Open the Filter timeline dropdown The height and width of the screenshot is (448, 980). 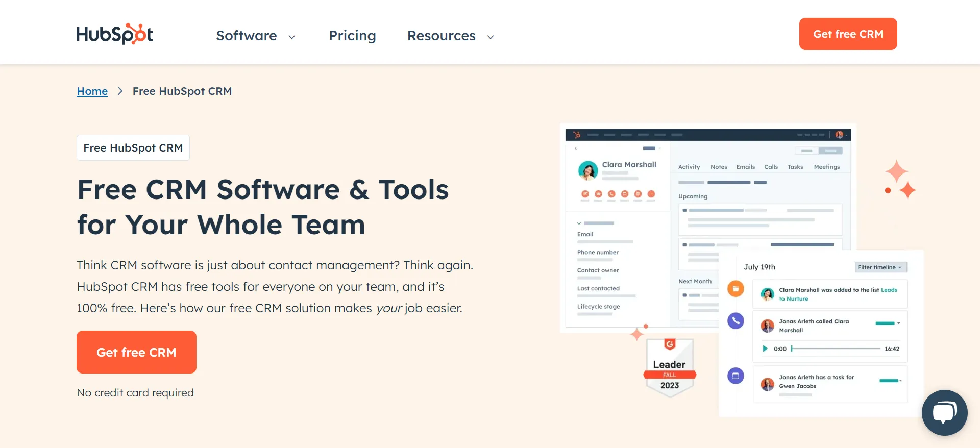coord(880,267)
